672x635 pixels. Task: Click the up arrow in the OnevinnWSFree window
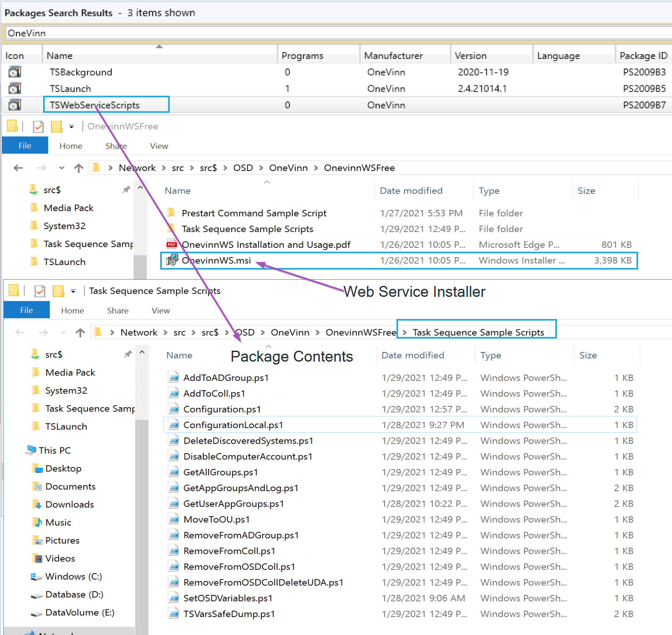(79, 168)
